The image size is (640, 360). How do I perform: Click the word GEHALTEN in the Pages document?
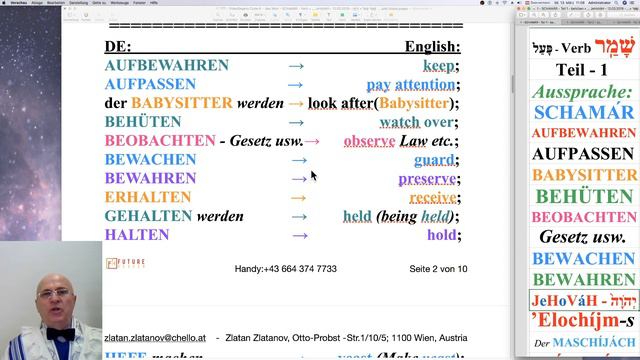[x=148, y=216]
